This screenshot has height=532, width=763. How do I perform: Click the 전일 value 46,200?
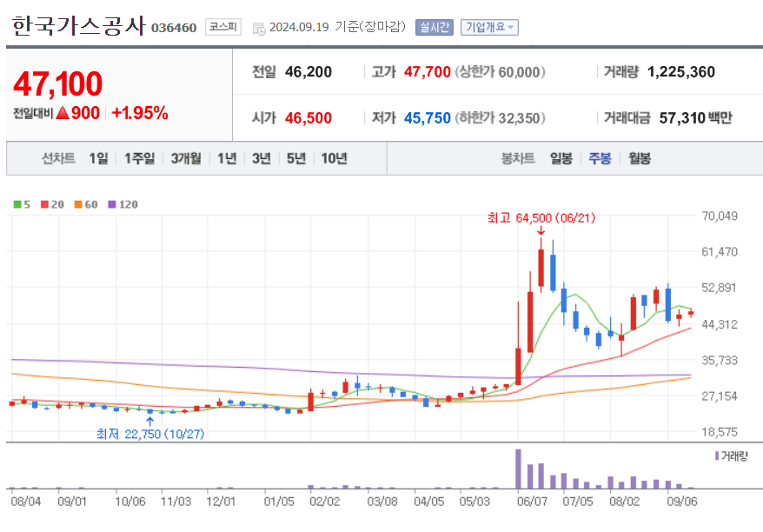pos(309,72)
